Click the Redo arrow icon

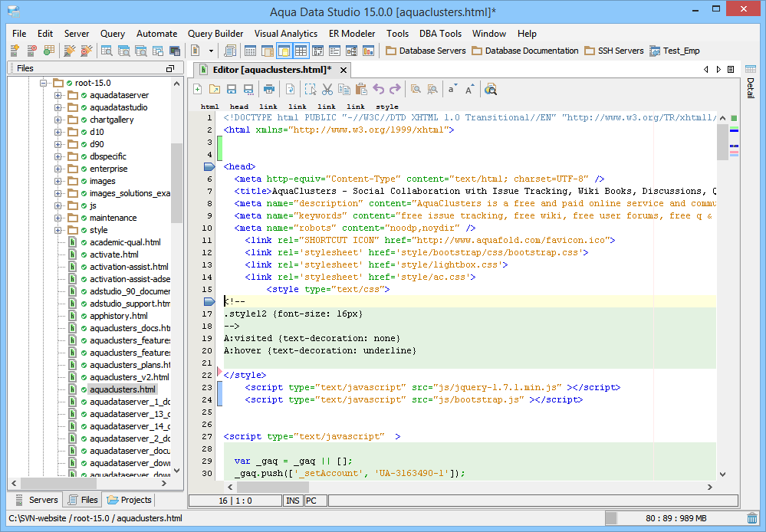pyautogui.click(x=395, y=90)
